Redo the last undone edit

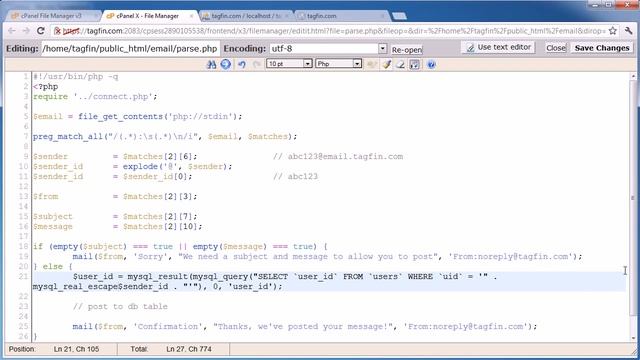pos(256,64)
